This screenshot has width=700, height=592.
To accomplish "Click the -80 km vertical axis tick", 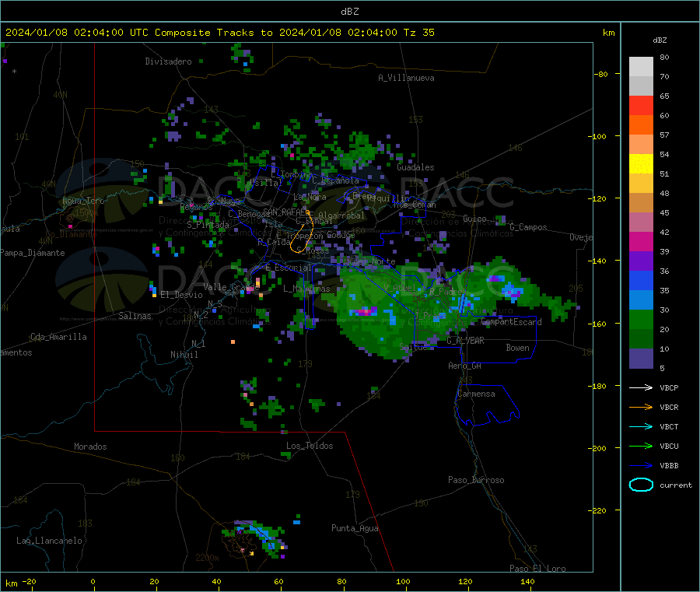I will (602, 74).
